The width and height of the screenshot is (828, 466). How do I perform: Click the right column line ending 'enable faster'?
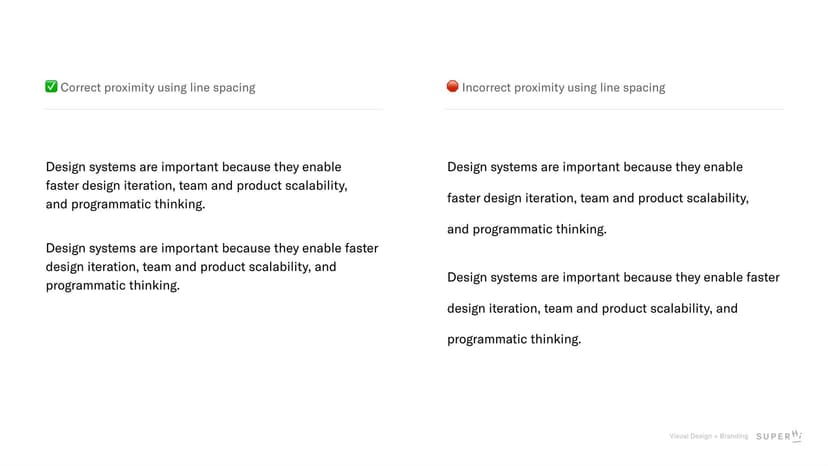pos(613,277)
